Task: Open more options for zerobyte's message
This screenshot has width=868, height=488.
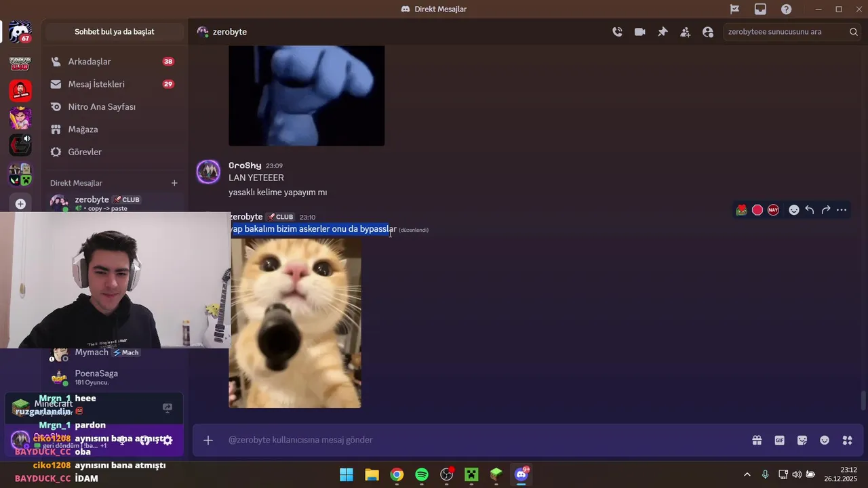Action: click(x=842, y=210)
